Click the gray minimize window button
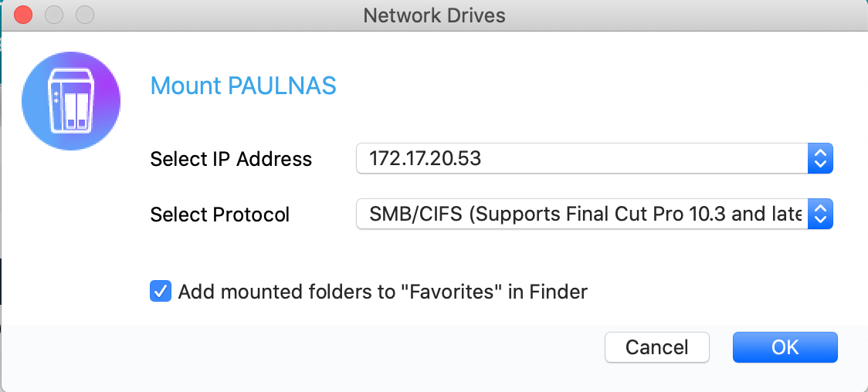Image resolution: width=868 pixels, height=392 pixels. (54, 15)
